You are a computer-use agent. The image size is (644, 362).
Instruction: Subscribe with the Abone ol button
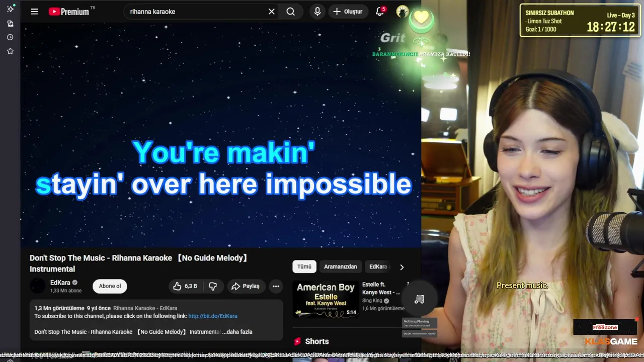tap(110, 286)
